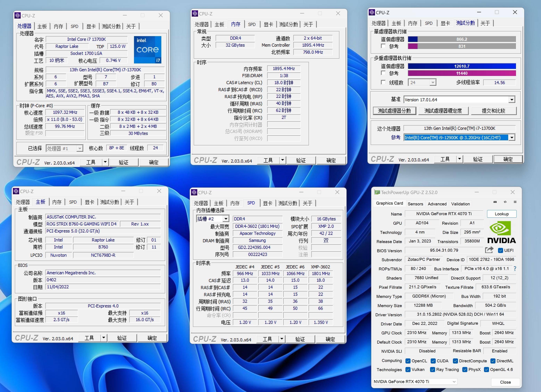The width and height of the screenshot is (541, 392).
Task: Click the single-thread 866.2 score bar
Action: pos(462,39)
